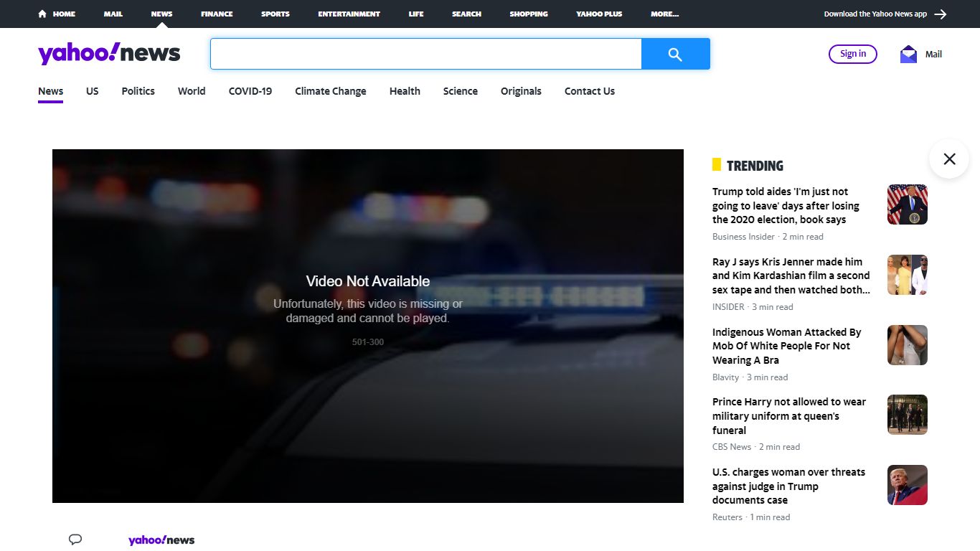The width and height of the screenshot is (980, 551).
Task: Open the Contact Us tab
Action: (x=590, y=91)
